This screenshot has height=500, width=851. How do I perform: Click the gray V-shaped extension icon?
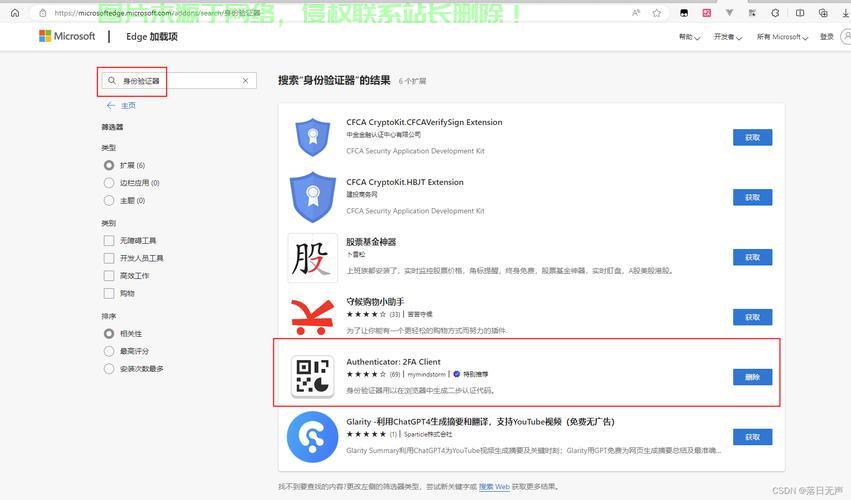[x=729, y=13]
